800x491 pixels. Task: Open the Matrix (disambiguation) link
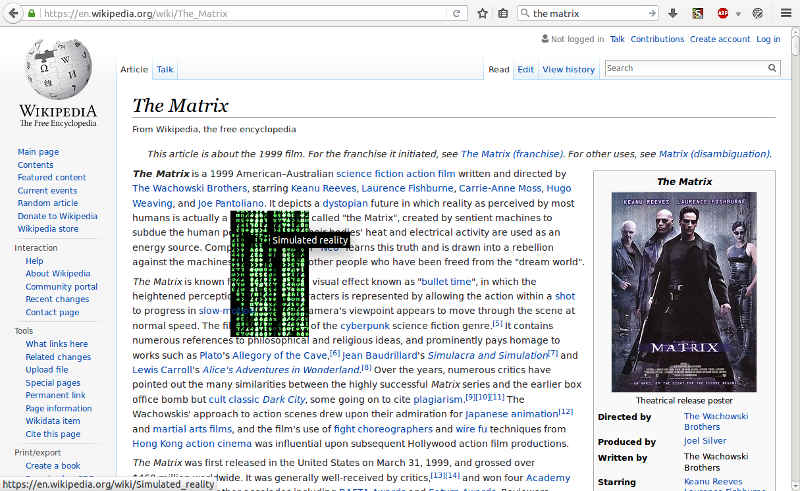coord(714,154)
